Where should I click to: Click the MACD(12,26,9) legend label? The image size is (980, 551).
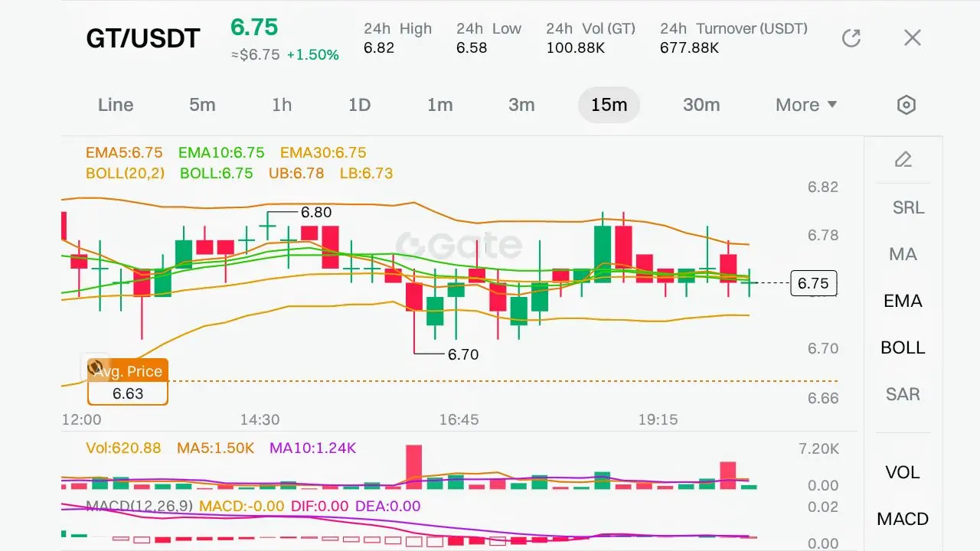click(139, 506)
